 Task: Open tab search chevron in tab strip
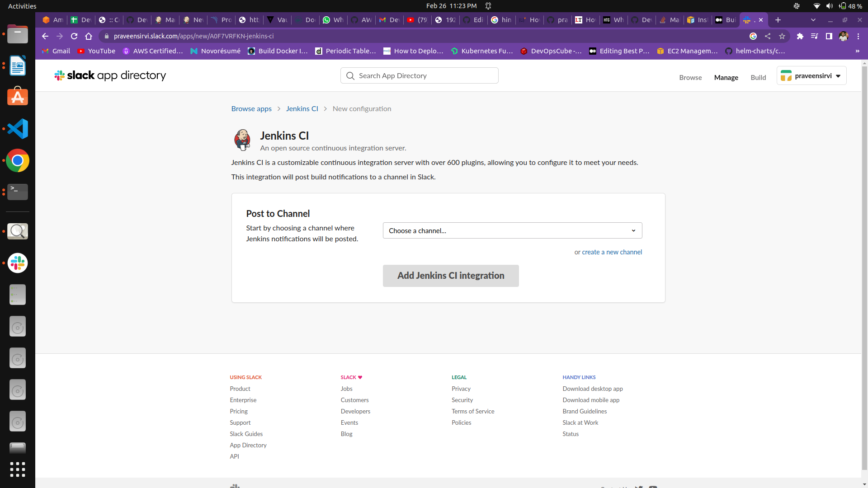pos(813,20)
